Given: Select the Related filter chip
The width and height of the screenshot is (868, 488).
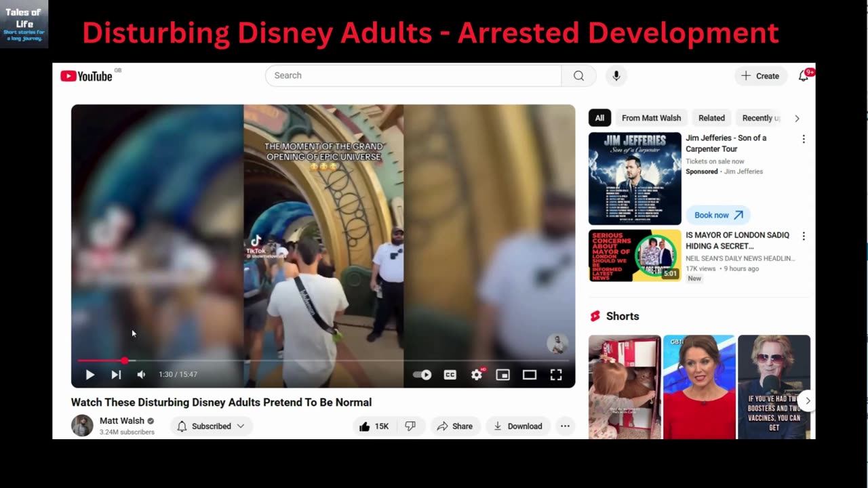Looking at the screenshot, I should tap(711, 118).
